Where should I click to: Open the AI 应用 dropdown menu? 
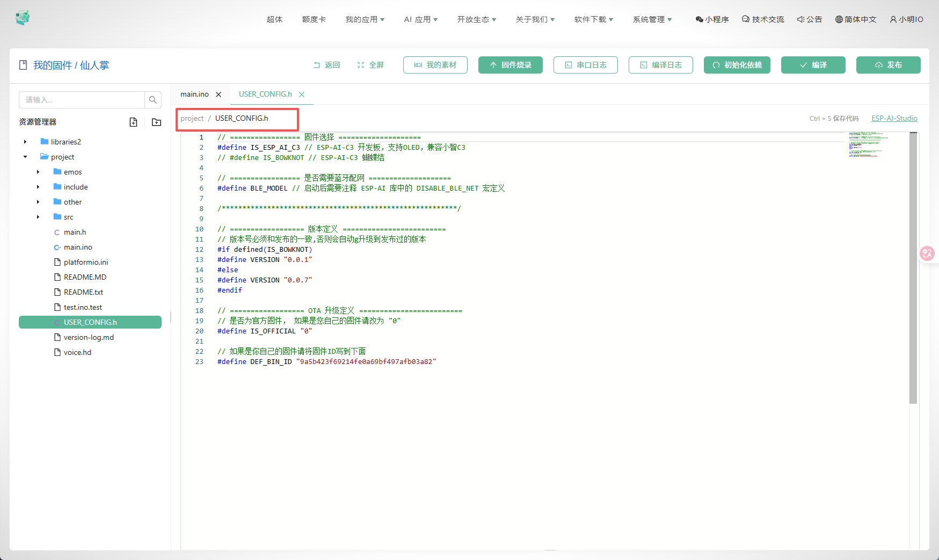tap(421, 19)
